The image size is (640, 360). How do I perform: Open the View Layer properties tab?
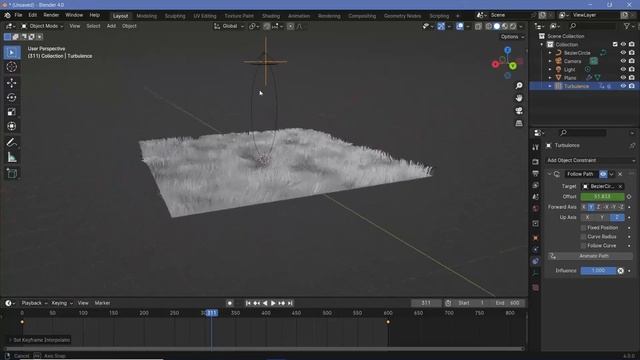(536, 185)
